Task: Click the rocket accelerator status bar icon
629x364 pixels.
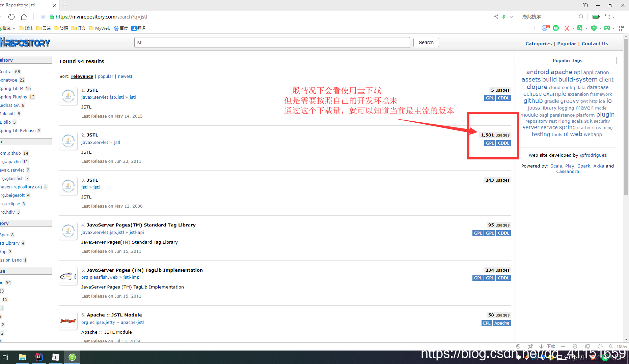Action: point(530,346)
